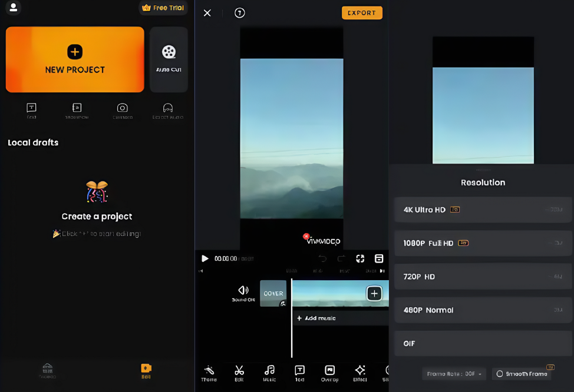Viewport: 574px width, 392px height.
Task: Click the COVER thumbnail on the timeline
Action: (x=273, y=293)
